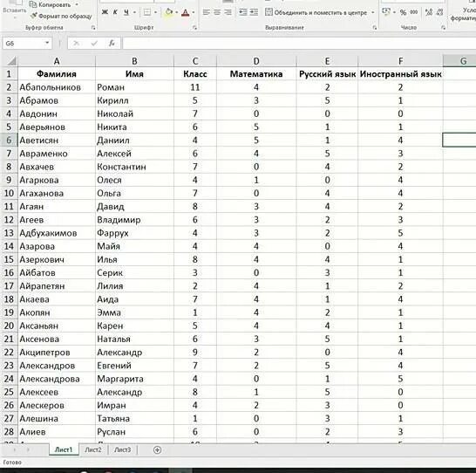
Task: Switch to sheet tab Лист2
Action: tap(93, 449)
